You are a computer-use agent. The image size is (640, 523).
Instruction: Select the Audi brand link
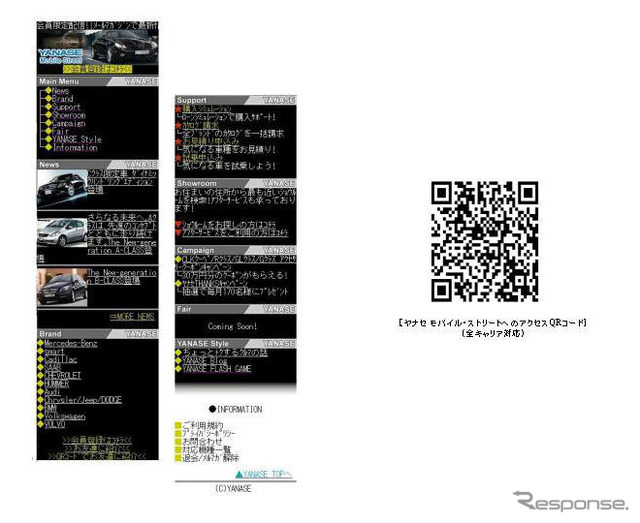coord(52,392)
